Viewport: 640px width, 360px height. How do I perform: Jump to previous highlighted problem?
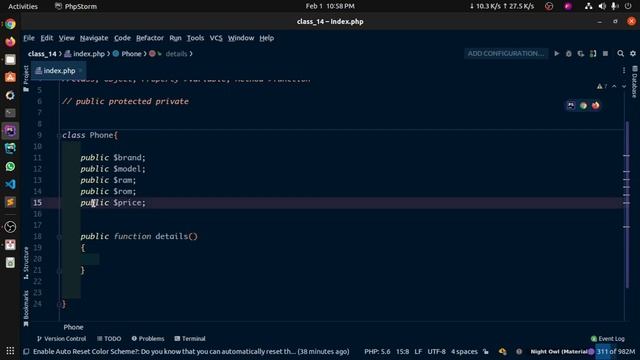(614, 86)
